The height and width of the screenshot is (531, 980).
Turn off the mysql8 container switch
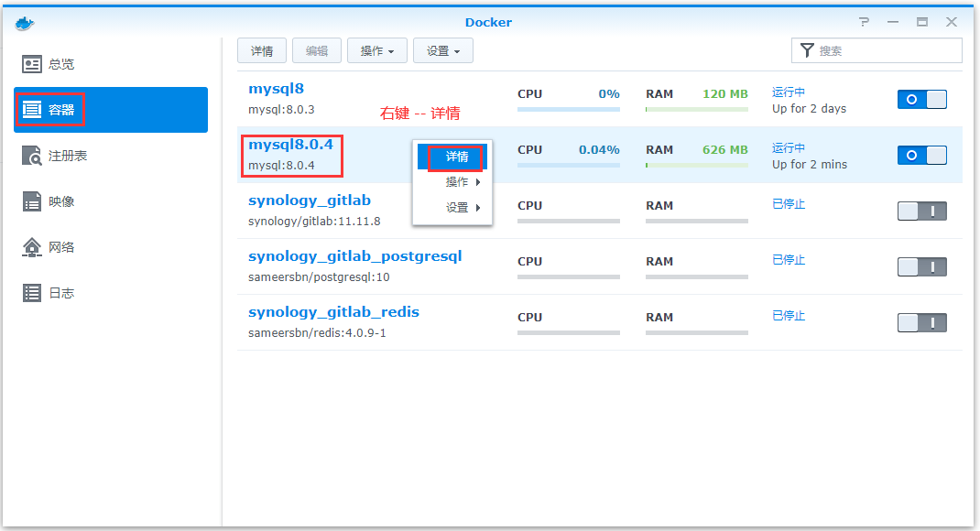click(921, 100)
